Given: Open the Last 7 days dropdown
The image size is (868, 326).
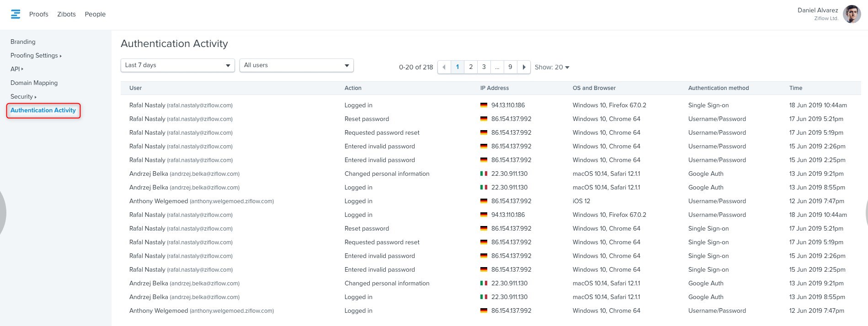Looking at the screenshot, I should tap(177, 65).
